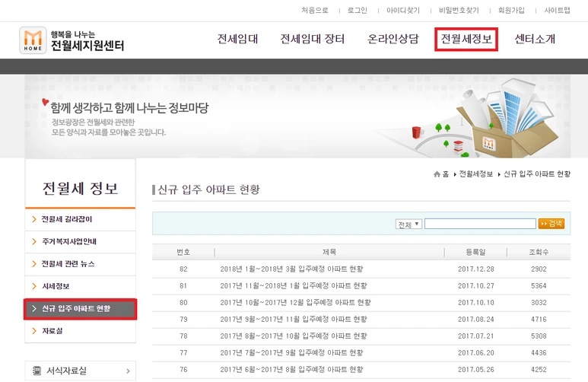Open post 2017년 10월~2017년 12월 입주예정 아파트 현황
The height and width of the screenshot is (382, 588).
coord(295,302)
